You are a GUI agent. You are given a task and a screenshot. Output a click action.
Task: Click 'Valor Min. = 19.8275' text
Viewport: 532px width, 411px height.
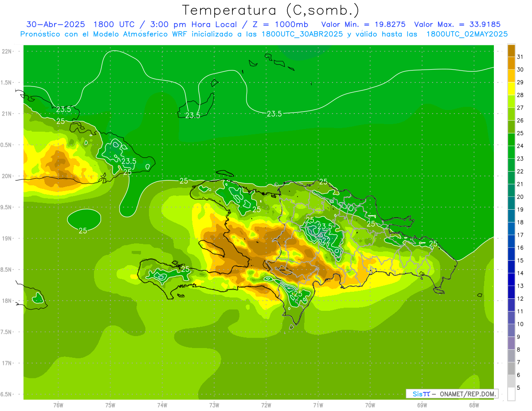pyautogui.click(x=364, y=24)
